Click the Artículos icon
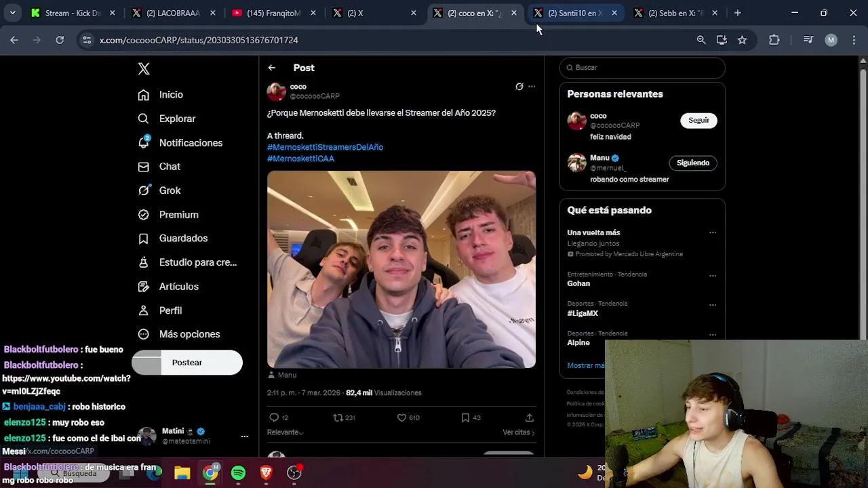Viewport: 868px width, 488px height. pos(143,287)
